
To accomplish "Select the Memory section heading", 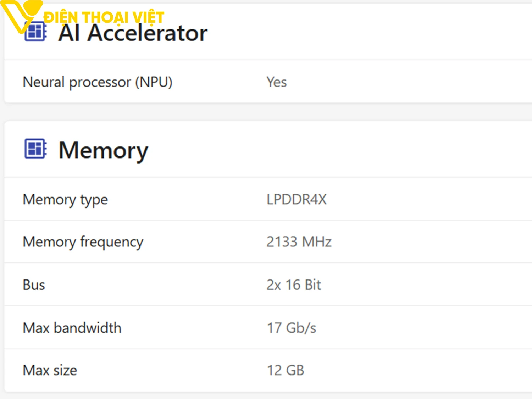I will tap(103, 150).
